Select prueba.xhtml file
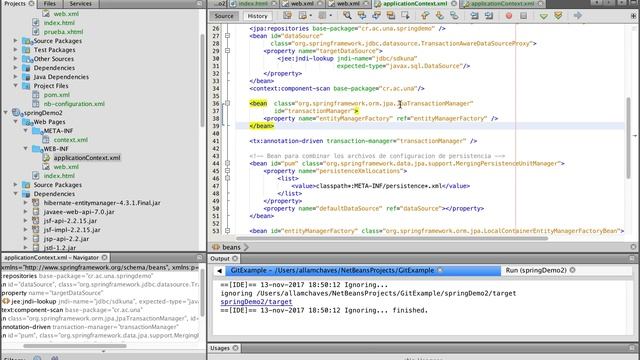The image size is (640, 360). pos(63,31)
